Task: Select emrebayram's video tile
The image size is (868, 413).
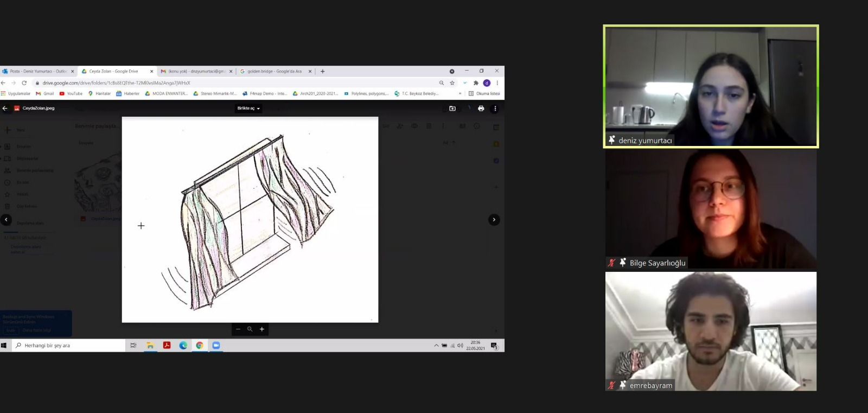Action: click(711, 331)
